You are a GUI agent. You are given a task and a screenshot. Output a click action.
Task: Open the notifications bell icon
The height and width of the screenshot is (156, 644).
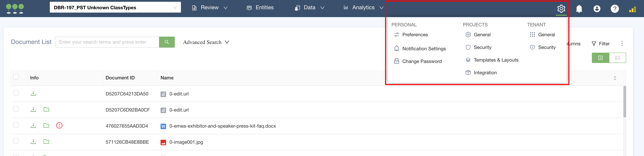tap(579, 9)
